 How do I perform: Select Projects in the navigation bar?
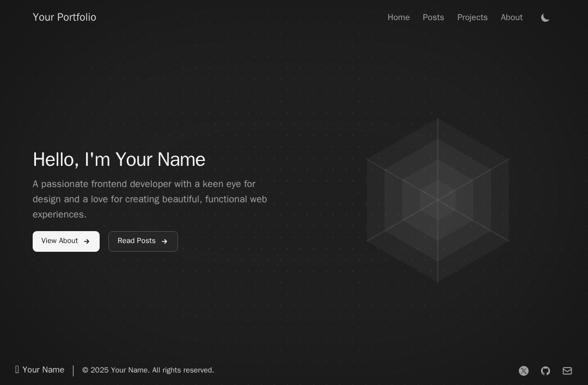[472, 18]
